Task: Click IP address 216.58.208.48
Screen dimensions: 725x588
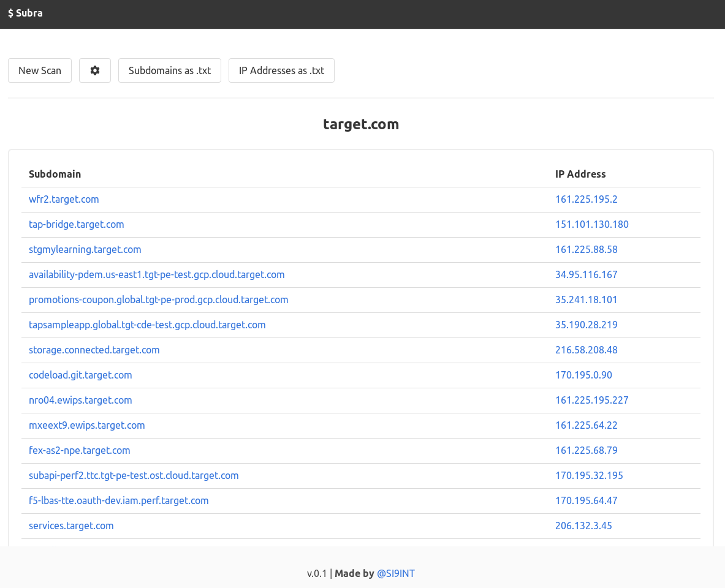Action: [x=586, y=350]
